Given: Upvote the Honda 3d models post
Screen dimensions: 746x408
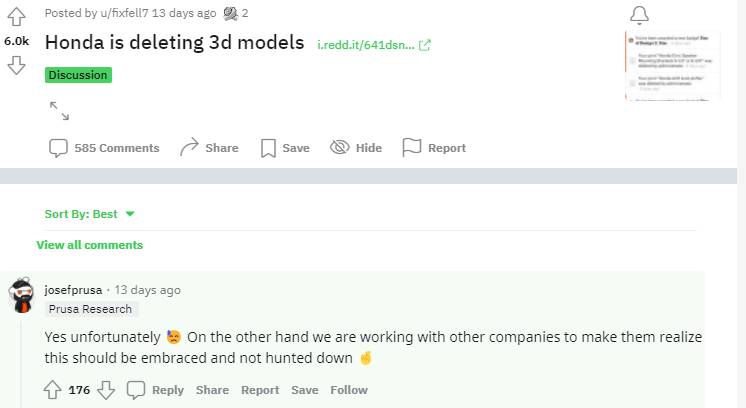Looking at the screenshot, I should click(16, 17).
